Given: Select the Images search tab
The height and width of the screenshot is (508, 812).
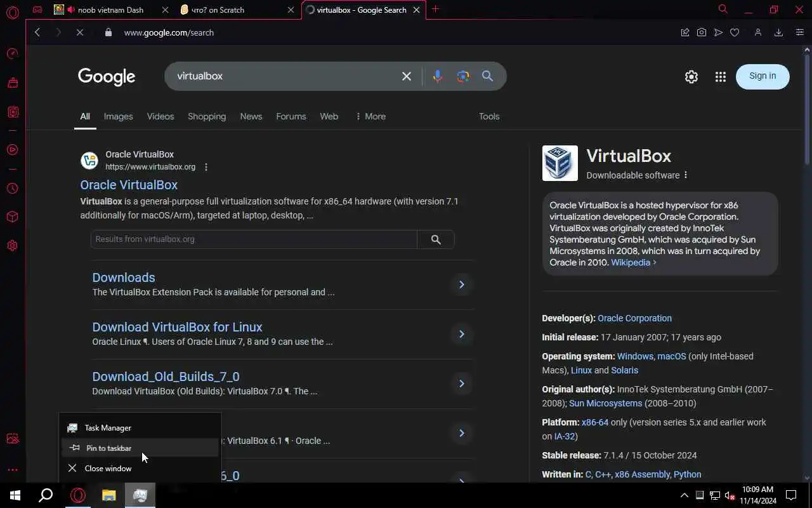Looking at the screenshot, I should pos(119,116).
